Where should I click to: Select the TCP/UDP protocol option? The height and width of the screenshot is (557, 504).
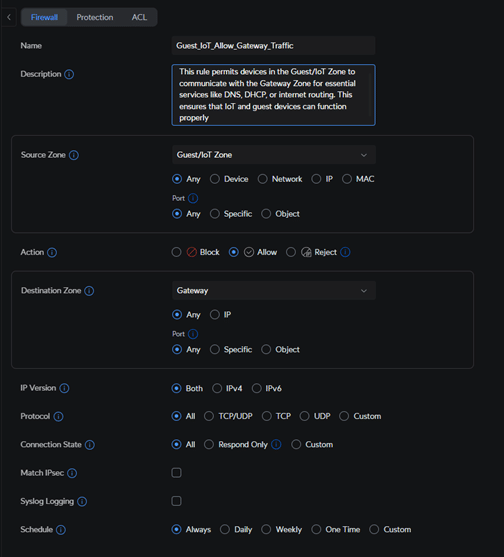point(209,416)
